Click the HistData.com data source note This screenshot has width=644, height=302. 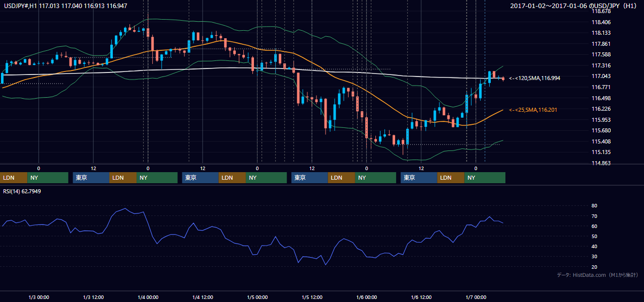[598, 275]
